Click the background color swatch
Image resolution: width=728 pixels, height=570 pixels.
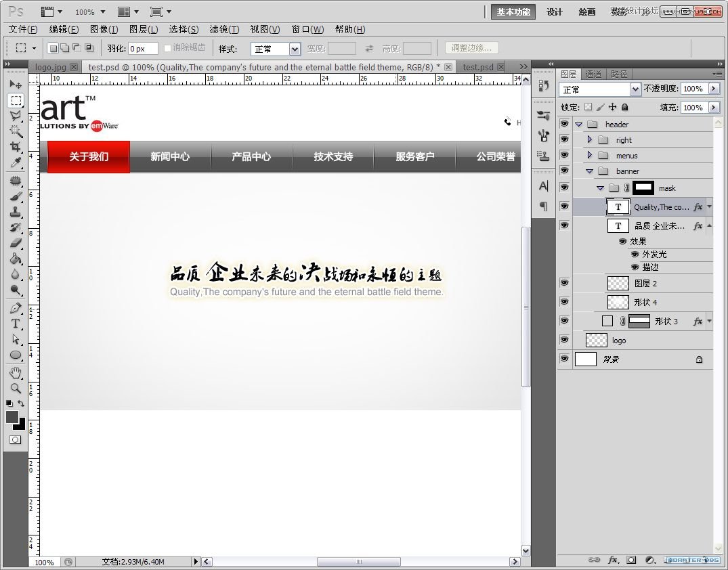(22, 425)
